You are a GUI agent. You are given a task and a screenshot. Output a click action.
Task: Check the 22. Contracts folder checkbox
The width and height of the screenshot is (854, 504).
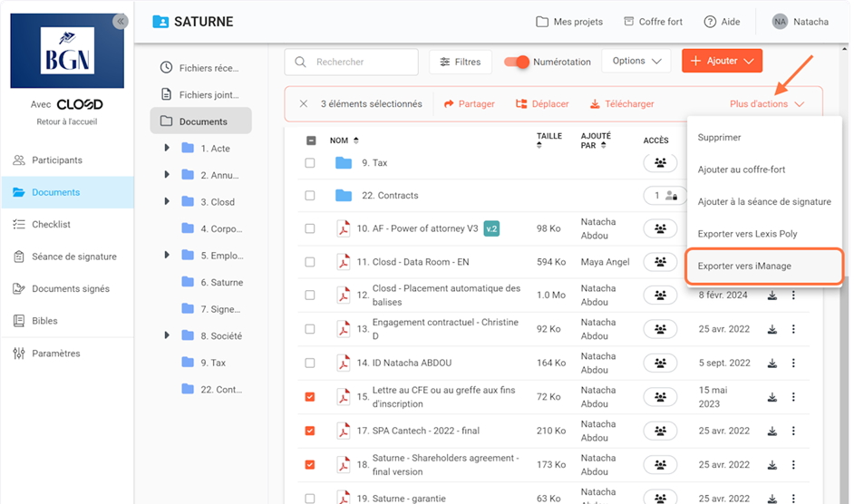pos(310,196)
